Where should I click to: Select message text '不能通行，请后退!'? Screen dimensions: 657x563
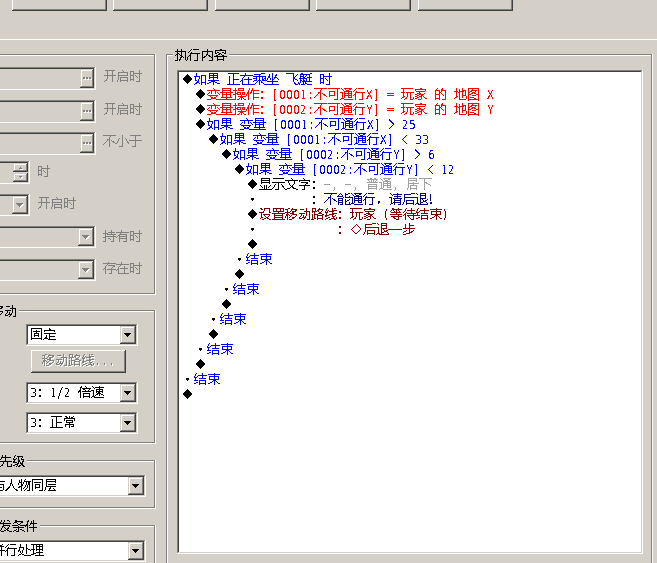pyautogui.click(x=378, y=199)
